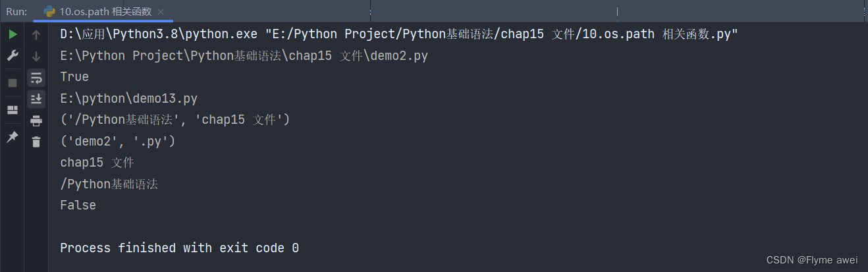Click the restore layout icon
This screenshot has height=272, width=868.
coord(13,109)
